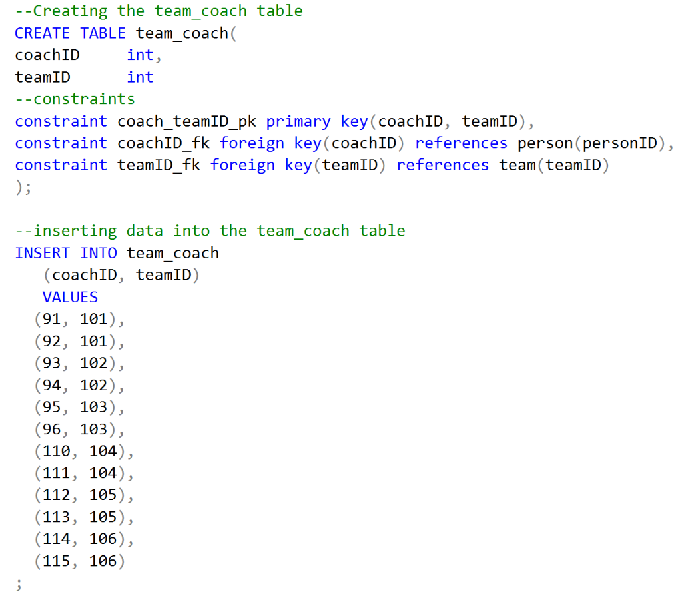Click the coachID column definition
This screenshot has width=682, height=616.
coord(47,55)
